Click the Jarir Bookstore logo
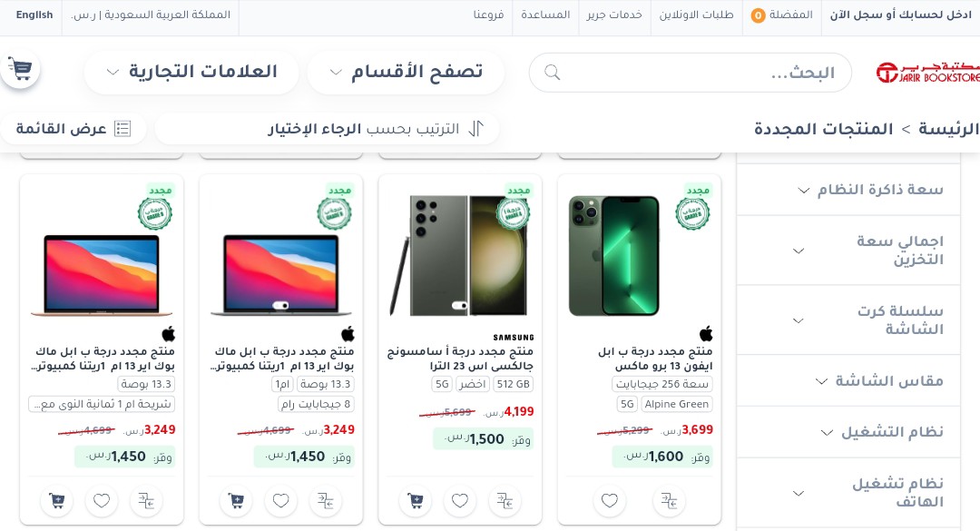Image resolution: width=980 pixels, height=531 pixels. point(927,73)
